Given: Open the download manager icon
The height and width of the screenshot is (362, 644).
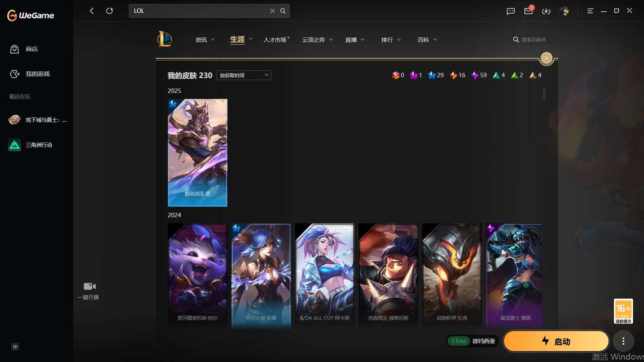Looking at the screenshot, I should click(x=546, y=11).
